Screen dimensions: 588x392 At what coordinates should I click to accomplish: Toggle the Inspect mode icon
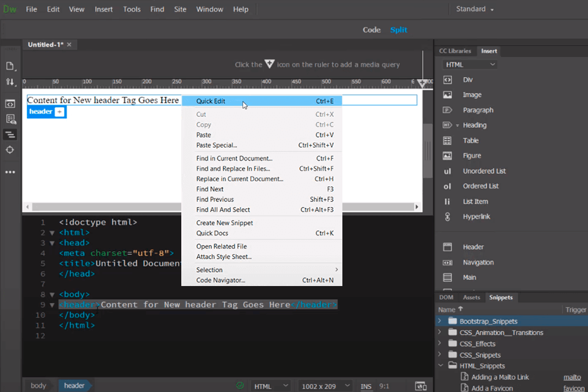[x=10, y=119]
